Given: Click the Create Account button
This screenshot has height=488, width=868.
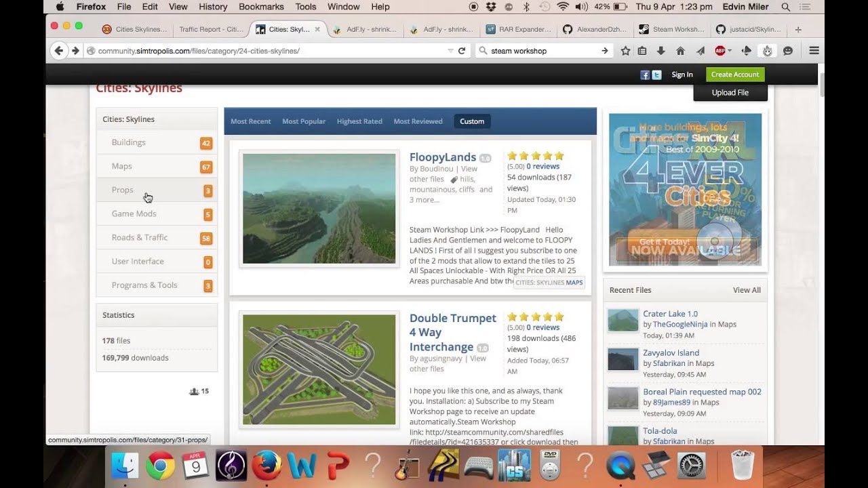Looking at the screenshot, I should point(735,75).
